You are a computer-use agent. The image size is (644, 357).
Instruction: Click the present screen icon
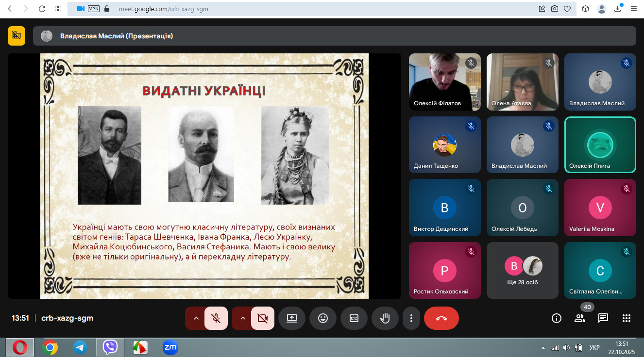point(292,318)
